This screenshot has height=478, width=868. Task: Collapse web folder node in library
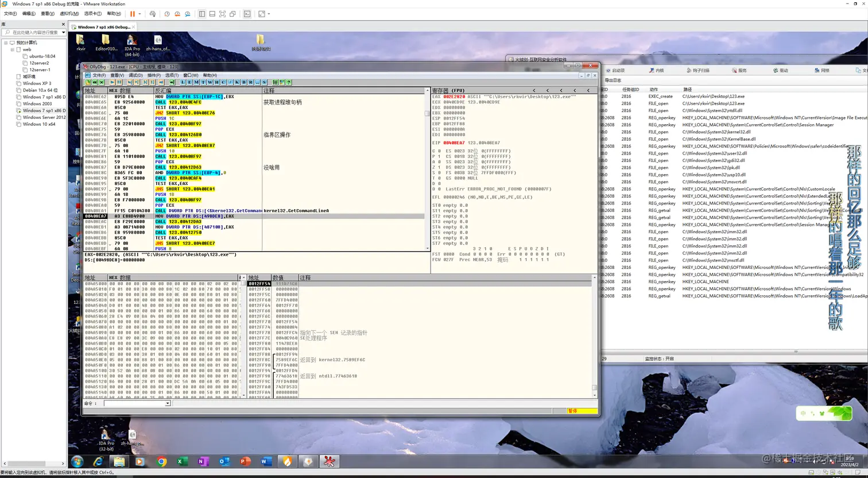pyautogui.click(x=12, y=49)
